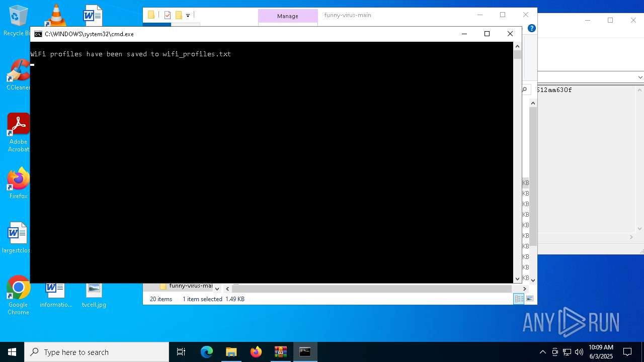Open the Customize Quick Access Toolbar dropdown
This screenshot has height=362, width=644.
click(188, 15)
